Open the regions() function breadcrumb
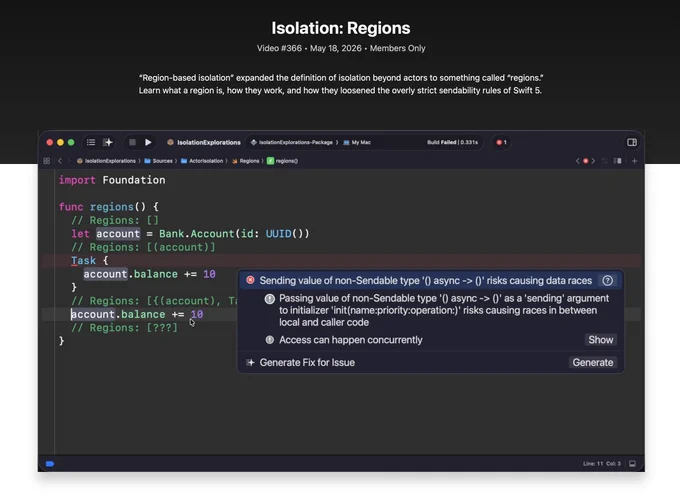 [x=282, y=161]
